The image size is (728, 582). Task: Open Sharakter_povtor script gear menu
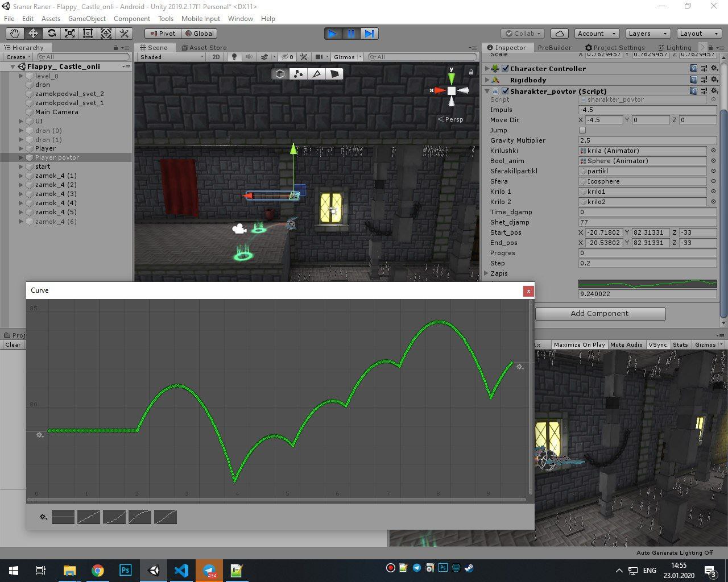(x=714, y=91)
